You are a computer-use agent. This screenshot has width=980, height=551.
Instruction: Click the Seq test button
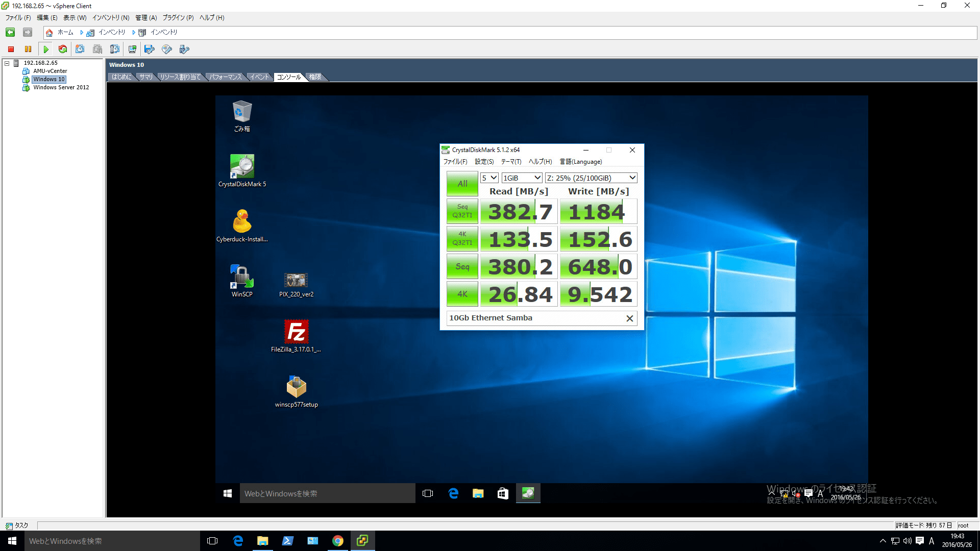(462, 266)
